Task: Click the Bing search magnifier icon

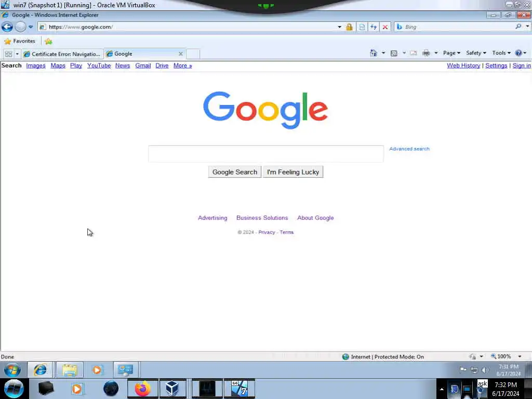Action: (x=518, y=26)
